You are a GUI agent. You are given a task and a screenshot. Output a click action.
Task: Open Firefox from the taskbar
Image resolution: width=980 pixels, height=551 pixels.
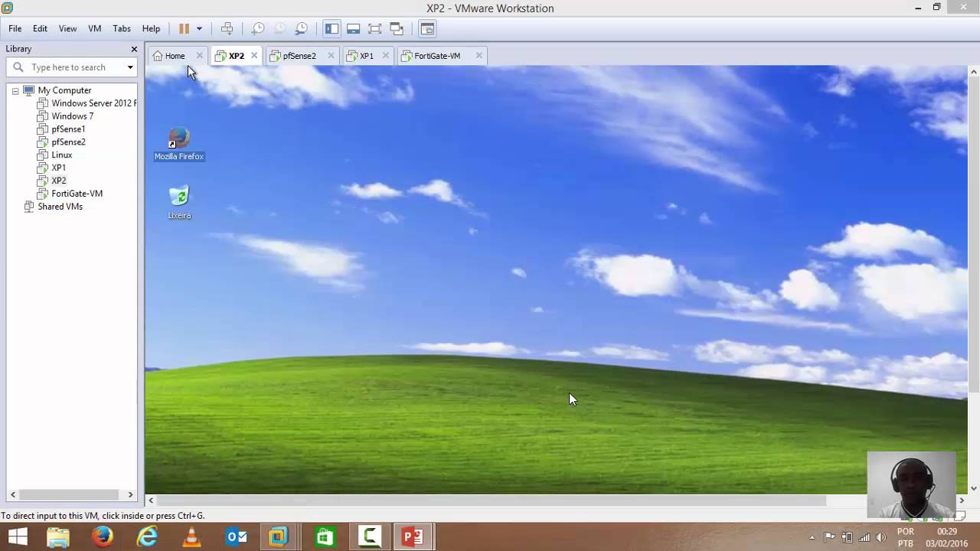(x=103, y=537)
